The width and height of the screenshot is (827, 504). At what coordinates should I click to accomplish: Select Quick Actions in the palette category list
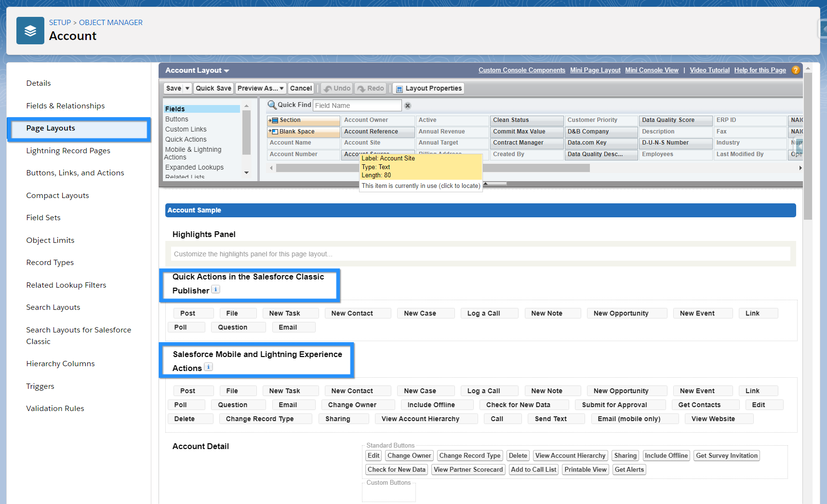(186, 139)
